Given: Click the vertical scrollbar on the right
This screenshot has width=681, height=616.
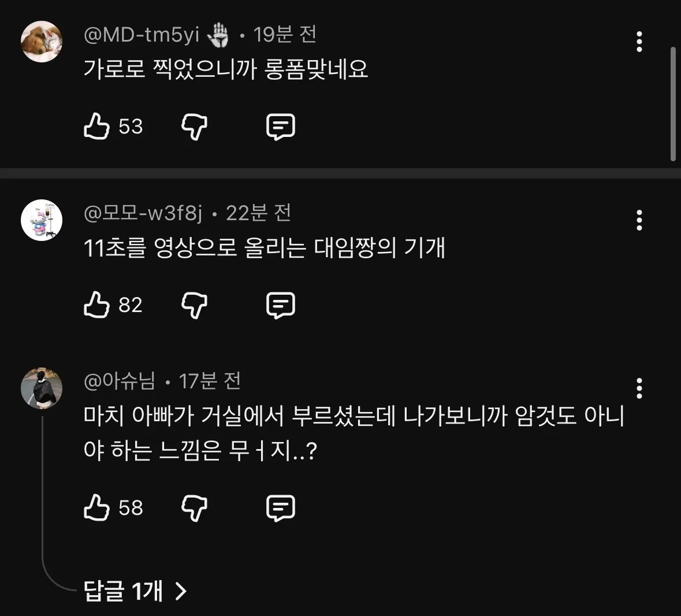Looking at the screenshot, I should 673,104.
